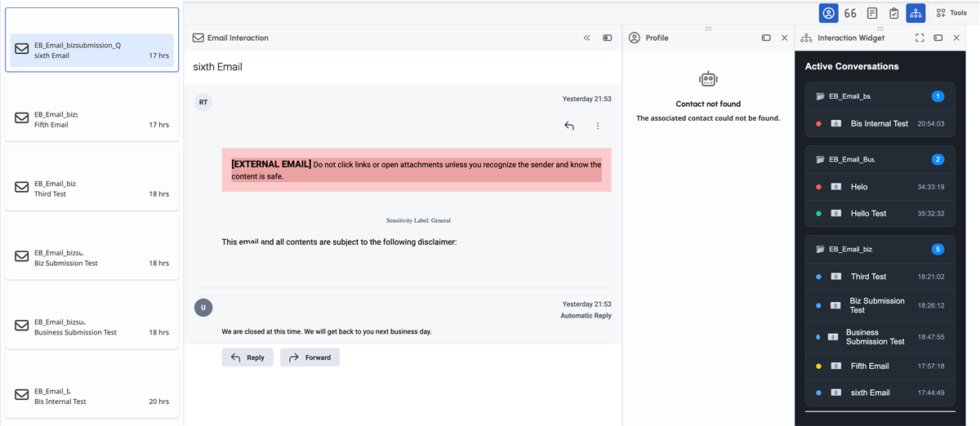The image size is (980, 426).
Task: Open the Tools menu
Action: 951,13
